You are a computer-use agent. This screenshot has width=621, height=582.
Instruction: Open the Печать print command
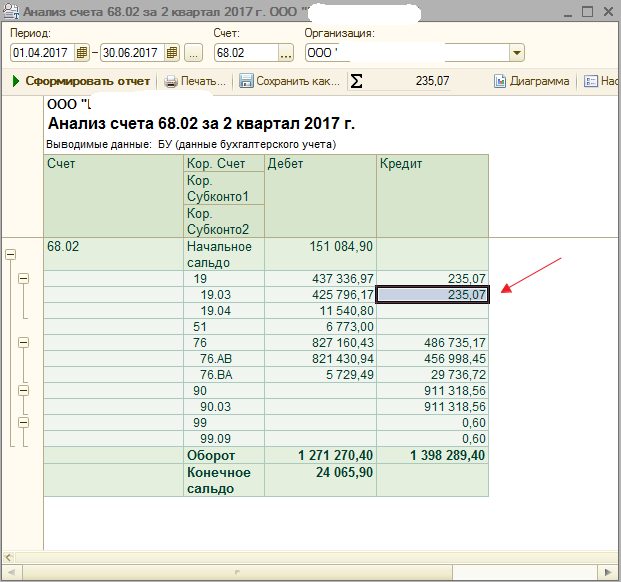click(x=196, y=81)
